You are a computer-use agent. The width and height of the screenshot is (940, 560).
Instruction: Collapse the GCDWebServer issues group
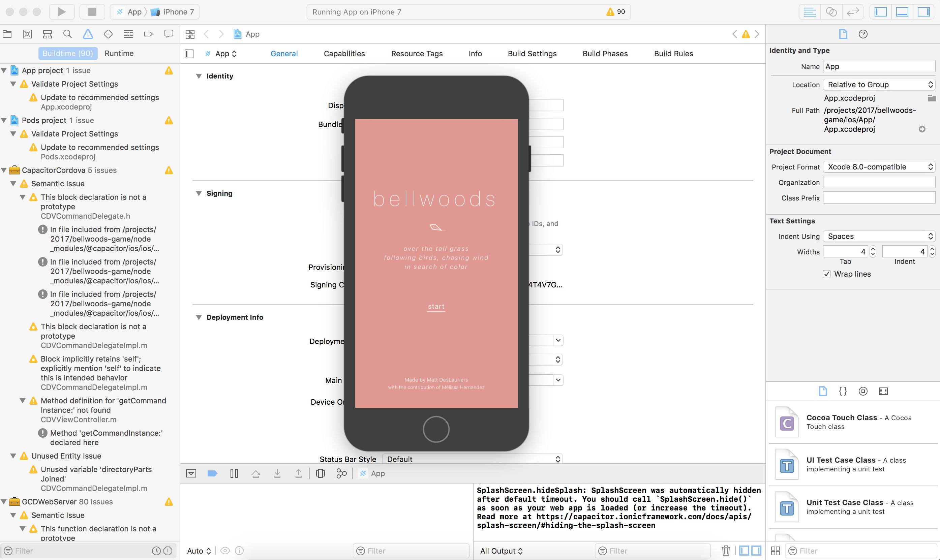coord(4,502)
